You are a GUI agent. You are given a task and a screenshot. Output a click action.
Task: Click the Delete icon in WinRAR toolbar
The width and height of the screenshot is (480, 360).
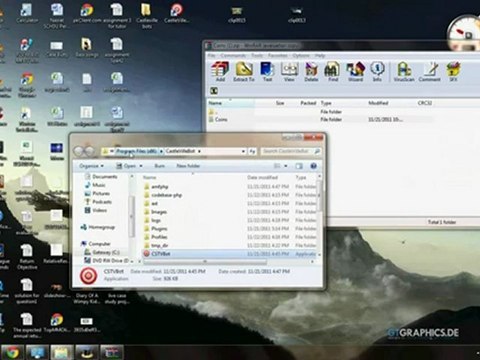pyautogui.click(x=311, y=71)
